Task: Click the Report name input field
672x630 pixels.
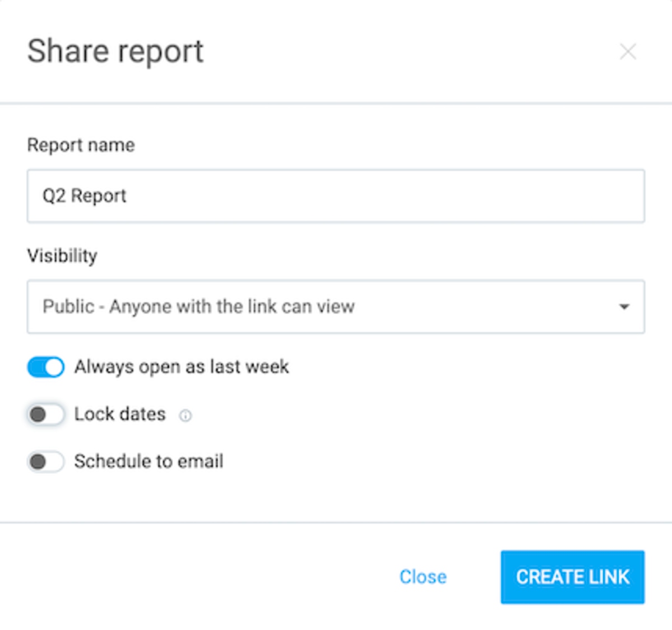Action: [x=335, y=196]
